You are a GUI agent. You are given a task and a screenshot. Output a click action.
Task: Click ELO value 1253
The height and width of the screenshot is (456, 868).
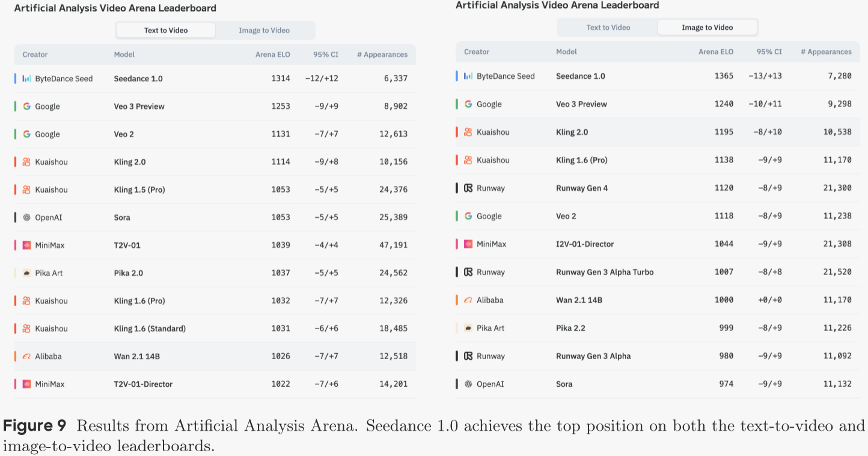click(280, 106)
